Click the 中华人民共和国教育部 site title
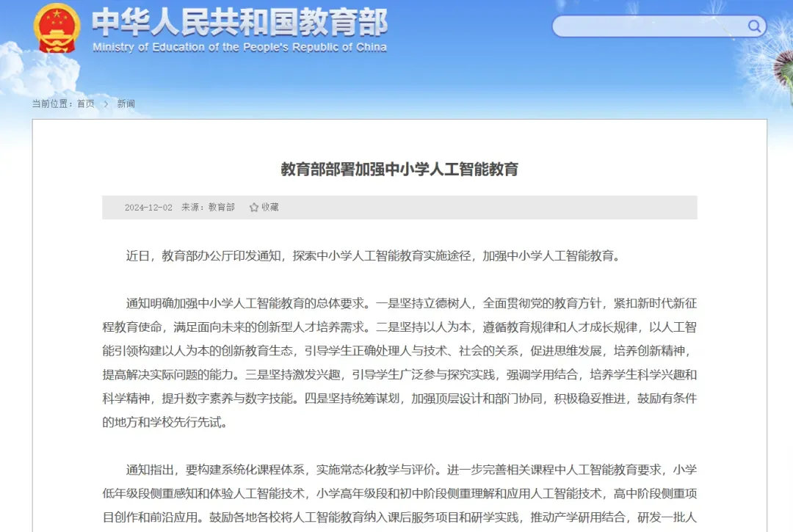The image size is (793, 532). coord(239,23)
